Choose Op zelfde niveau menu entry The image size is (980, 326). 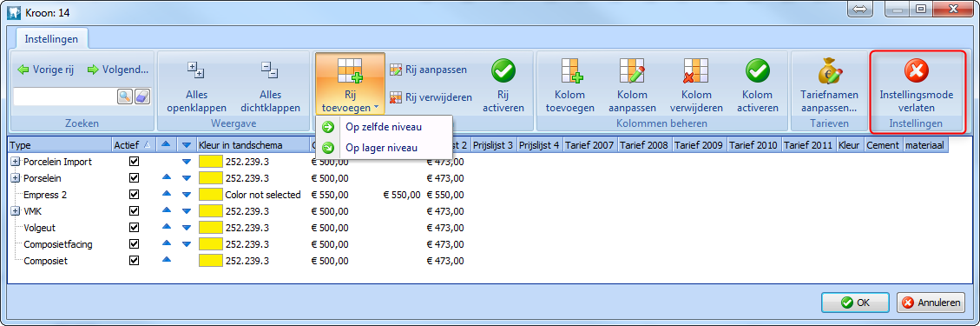(x=384, y=128)
